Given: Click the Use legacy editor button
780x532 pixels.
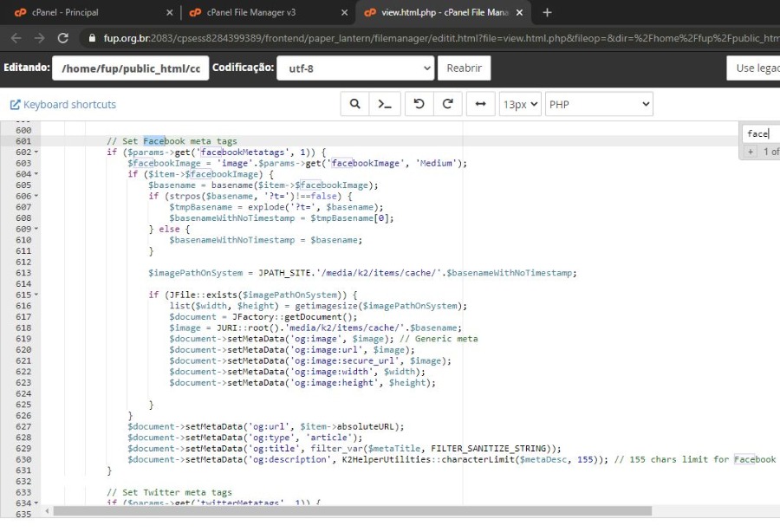Looking at the screenshot, I should 753,68.
